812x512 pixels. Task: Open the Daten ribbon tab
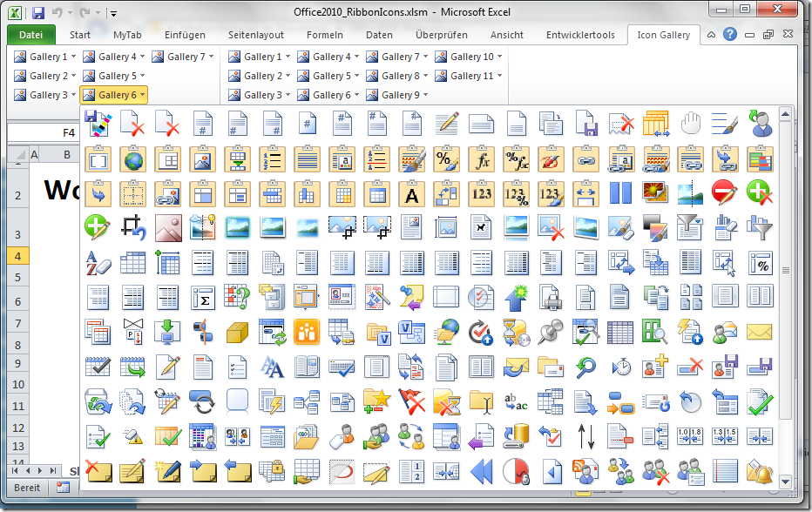[x=379, y=35]
